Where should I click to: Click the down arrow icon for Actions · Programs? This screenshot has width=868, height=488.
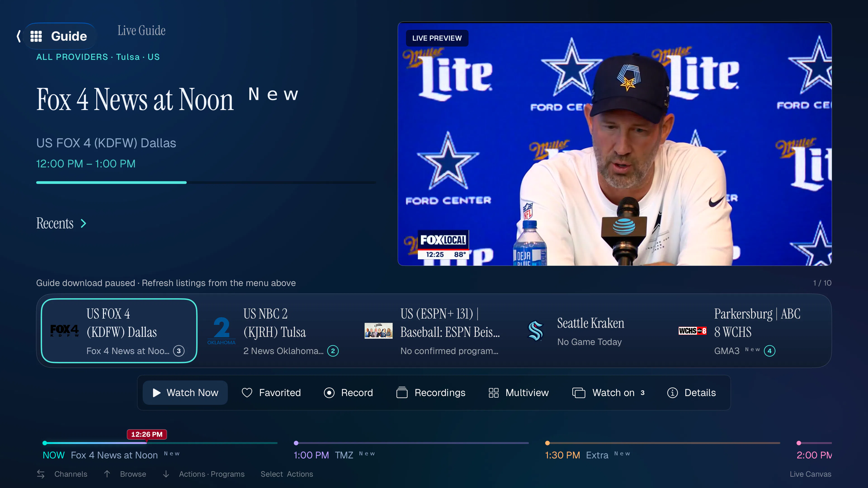pyautogui.click(x=166, y=474)
